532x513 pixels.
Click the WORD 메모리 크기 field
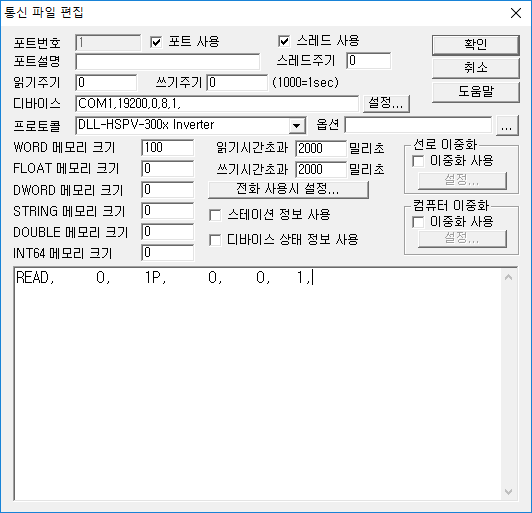pyautogui.click(x=168, y=148)
